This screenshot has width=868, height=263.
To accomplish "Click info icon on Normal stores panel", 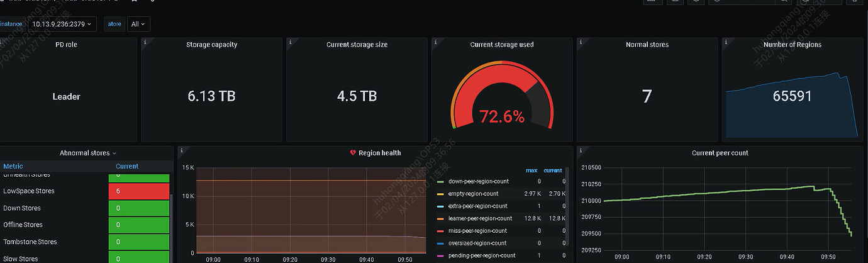I will 581,42.
